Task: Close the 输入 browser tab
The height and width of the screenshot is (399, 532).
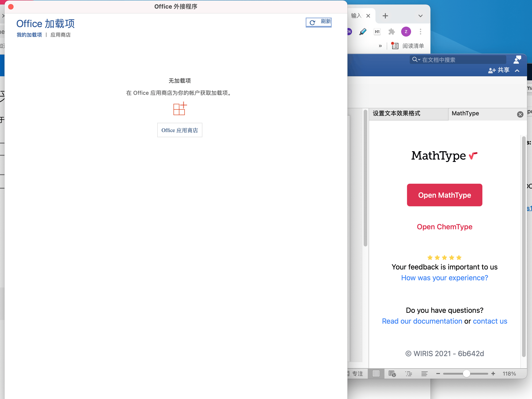Action: click(x=368, y=16)
